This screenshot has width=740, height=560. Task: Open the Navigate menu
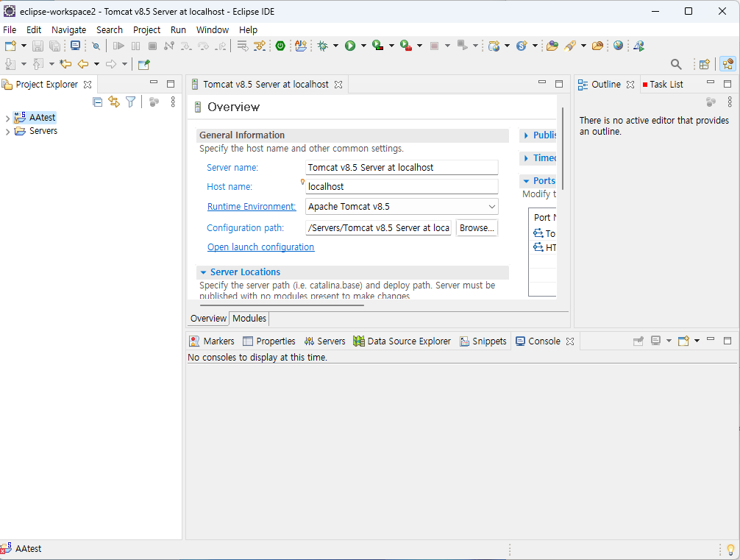69,29
